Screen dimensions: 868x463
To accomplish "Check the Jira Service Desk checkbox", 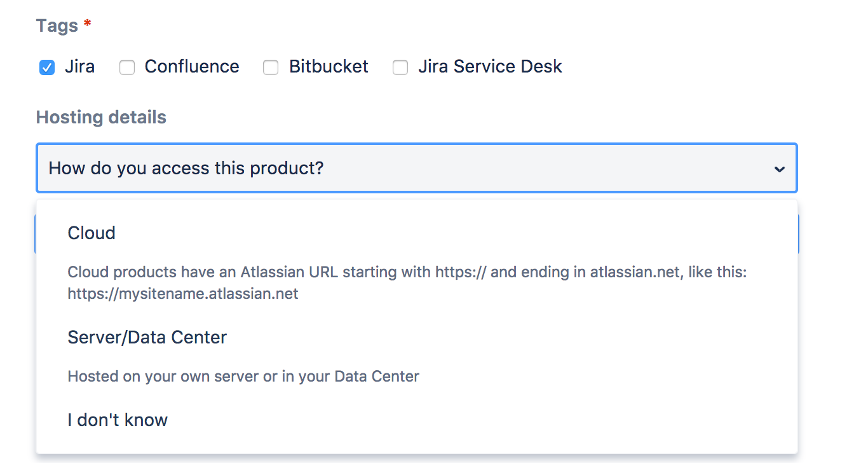I will click(x=400, y=67).
